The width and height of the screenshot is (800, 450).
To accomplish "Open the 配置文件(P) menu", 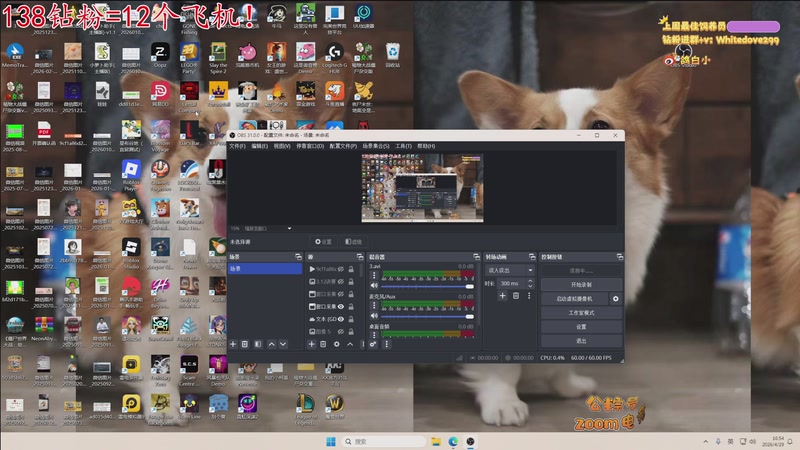I will pyautogui.click(x=343, y=146).
